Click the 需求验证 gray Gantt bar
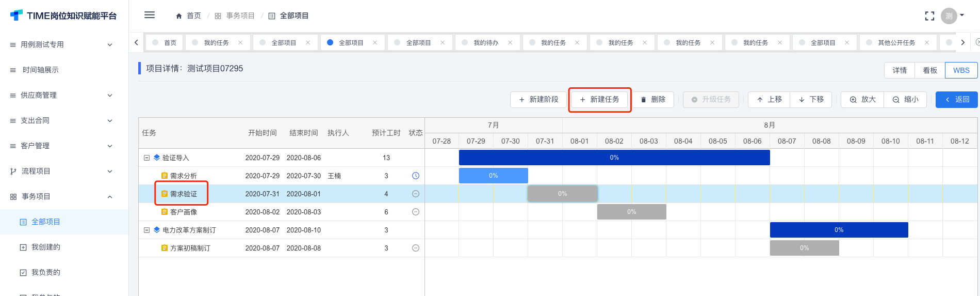The height and width of the screenshot is (296, 980). [x=563, y=194]
